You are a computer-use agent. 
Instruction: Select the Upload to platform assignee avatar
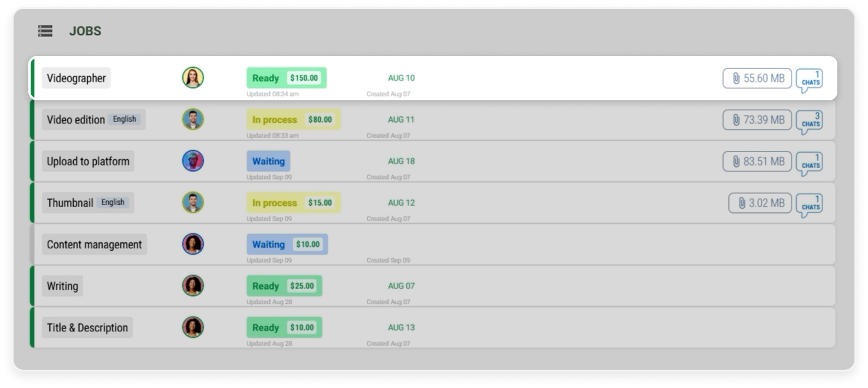click(x=193, y=161)
